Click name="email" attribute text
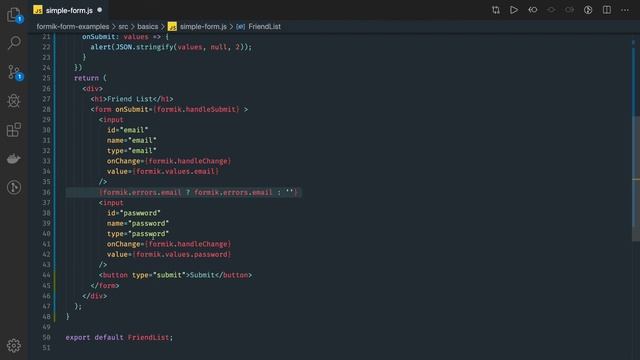Viewport: 640px width, 360px height. 131,140
